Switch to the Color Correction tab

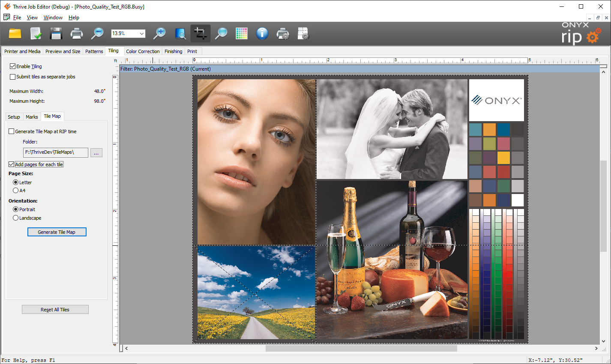(143, 51)
